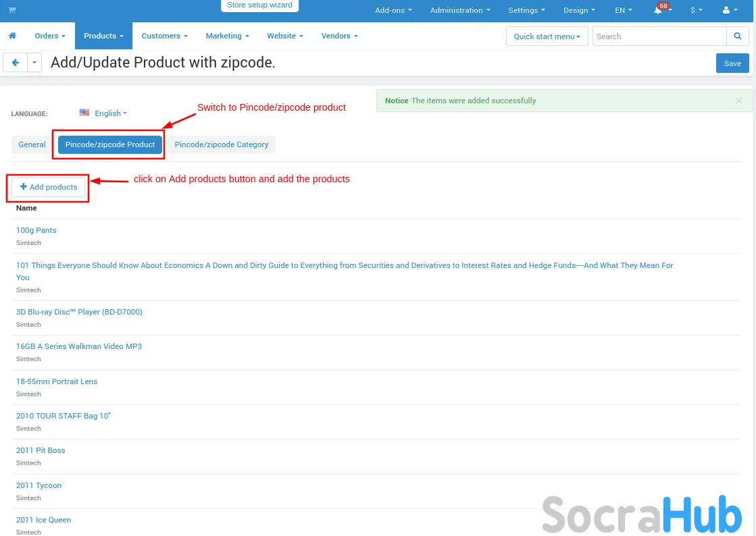Click Simtech under 100g Pants
Screen dimensions: 756x536
[x=28, y=243]
